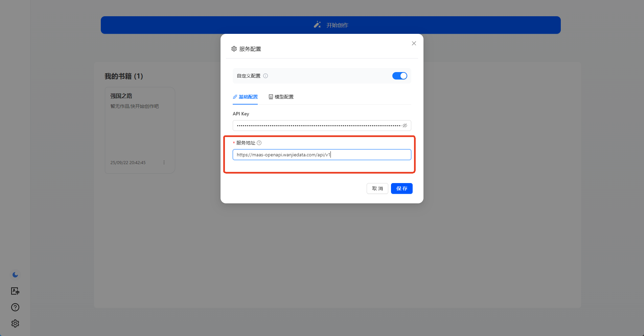The image size is (644, 336).
Task: Open help via question mark icon
Action: tap(15, 307)
